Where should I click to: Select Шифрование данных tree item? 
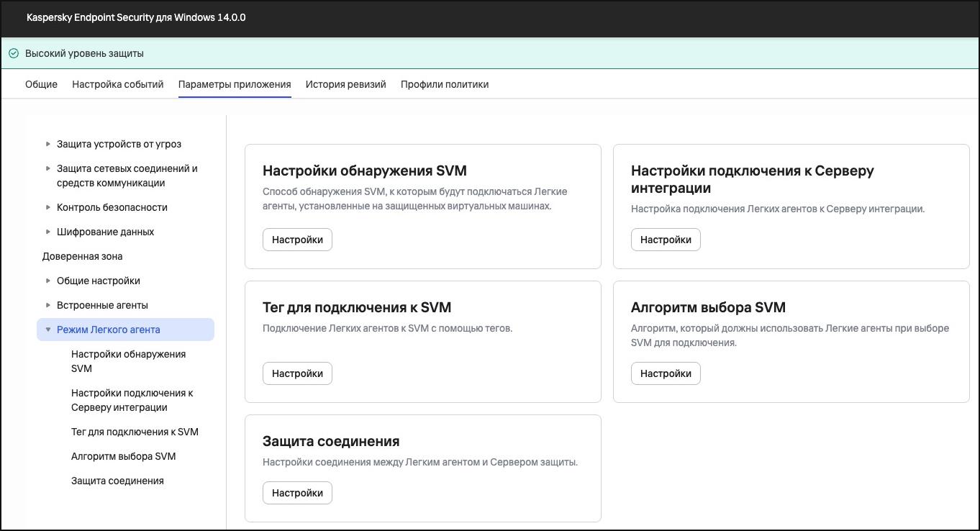pyautogui.click(x=105, y=232)
